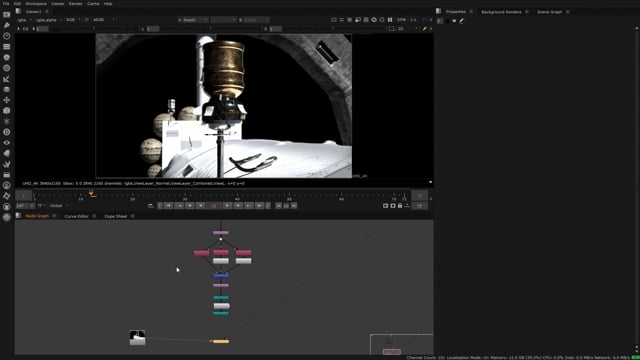Open the Global frame range dropdown

60,206
